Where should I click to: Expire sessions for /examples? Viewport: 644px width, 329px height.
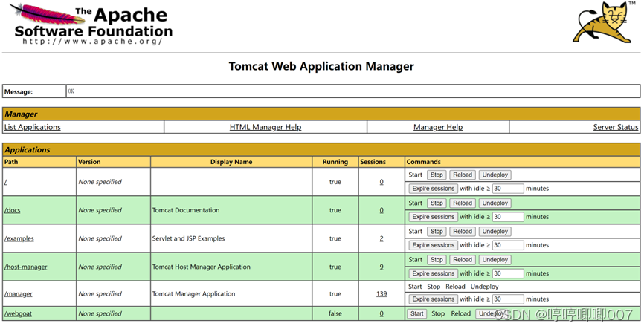(x=434, y=245)
